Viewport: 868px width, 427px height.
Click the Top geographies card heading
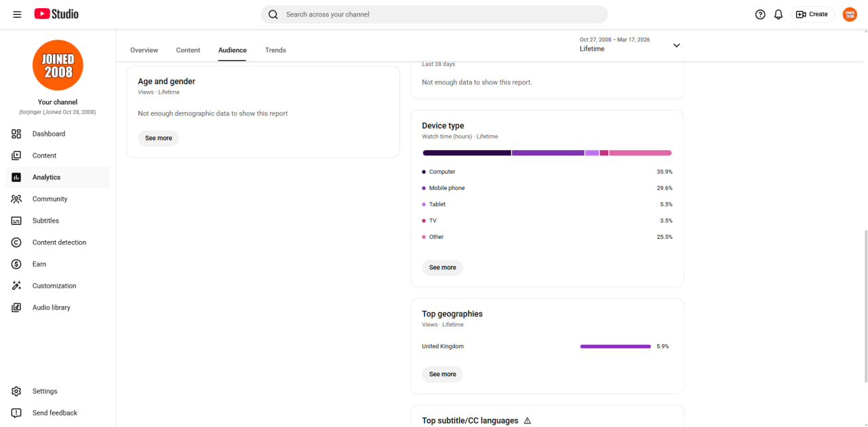452,314
